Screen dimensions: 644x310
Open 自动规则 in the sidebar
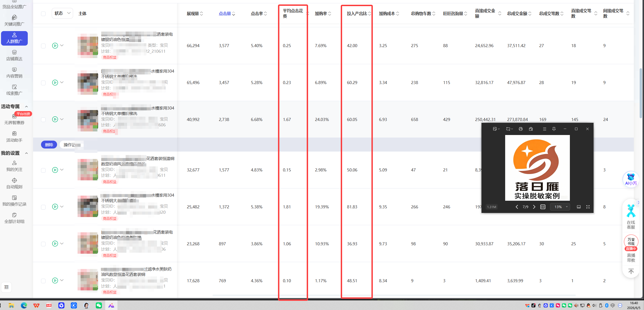pos(14,184)
